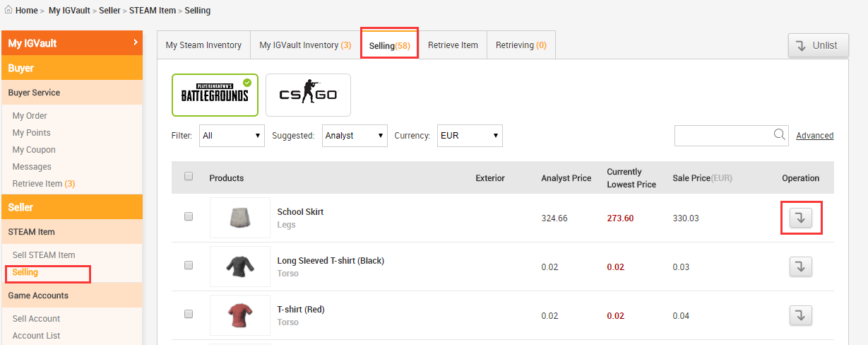
Task: Open T-shirt (Red) thumbnail
Action: point(240,315)
